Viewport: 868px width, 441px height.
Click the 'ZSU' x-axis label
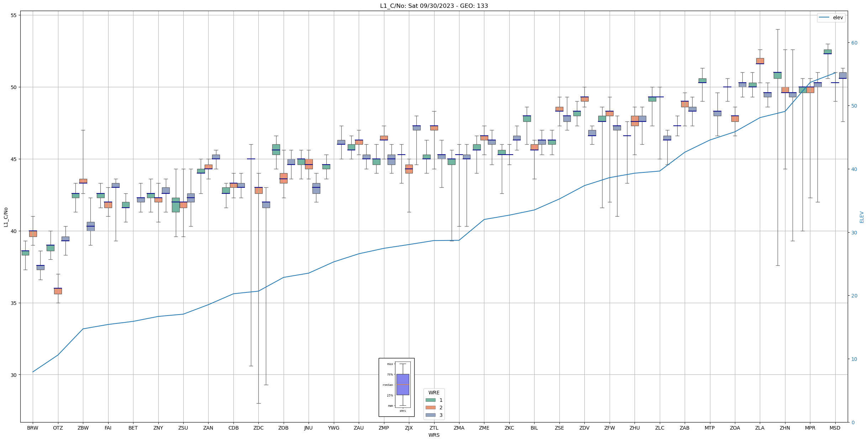(183, 428)
